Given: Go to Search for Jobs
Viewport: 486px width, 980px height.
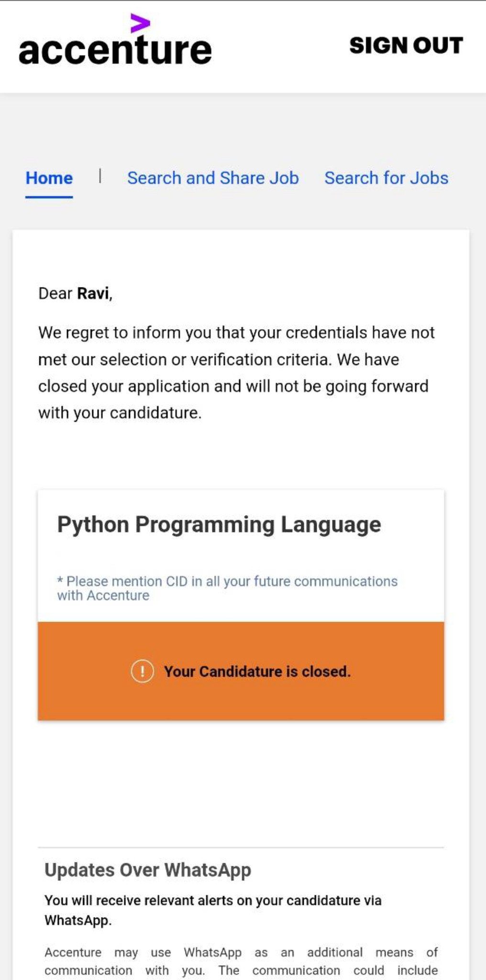Looking at the screenshot, I should (387, 178).
